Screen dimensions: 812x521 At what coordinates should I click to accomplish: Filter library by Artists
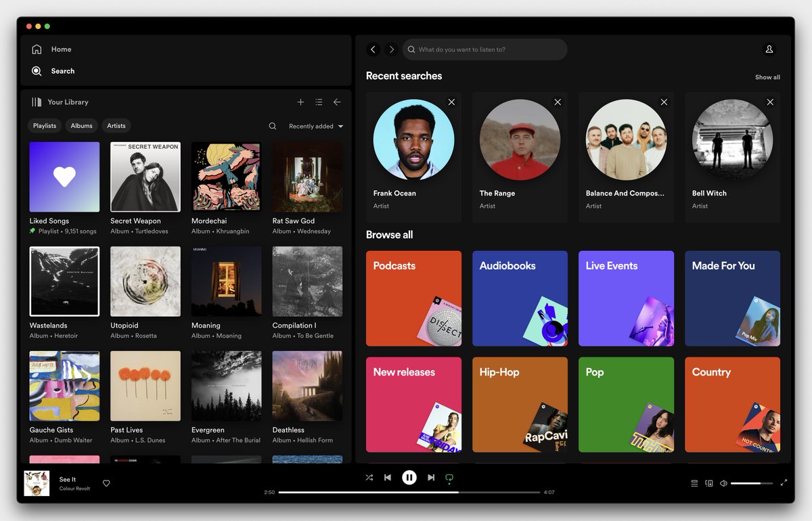pos(116,126)
